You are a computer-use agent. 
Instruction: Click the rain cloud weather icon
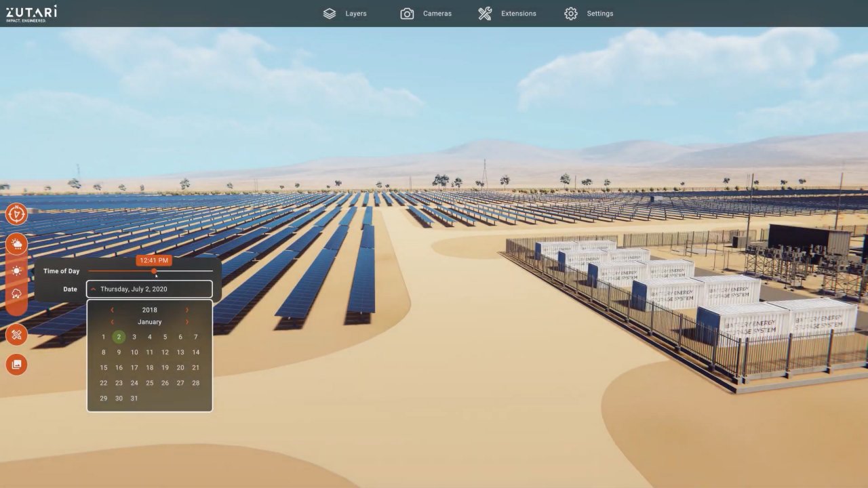[16, 292]
